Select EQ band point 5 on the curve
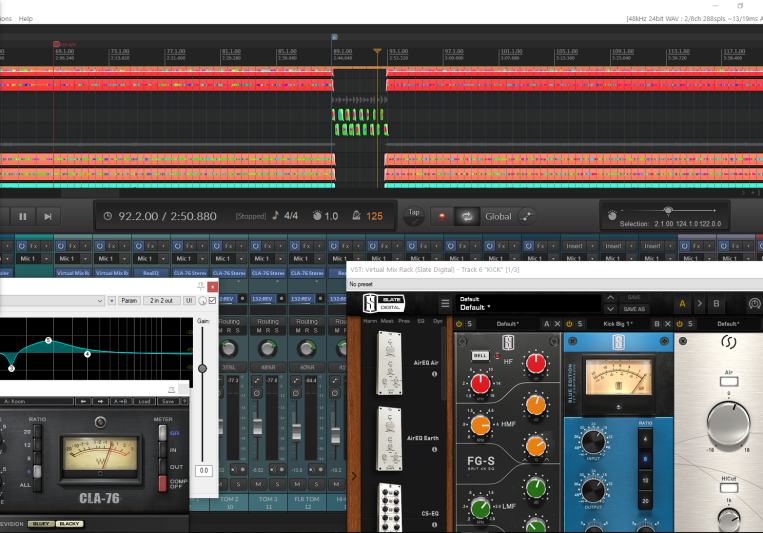The height and width of the screenshot is (533, 763). pyautogui.click(x=48, y=340)
